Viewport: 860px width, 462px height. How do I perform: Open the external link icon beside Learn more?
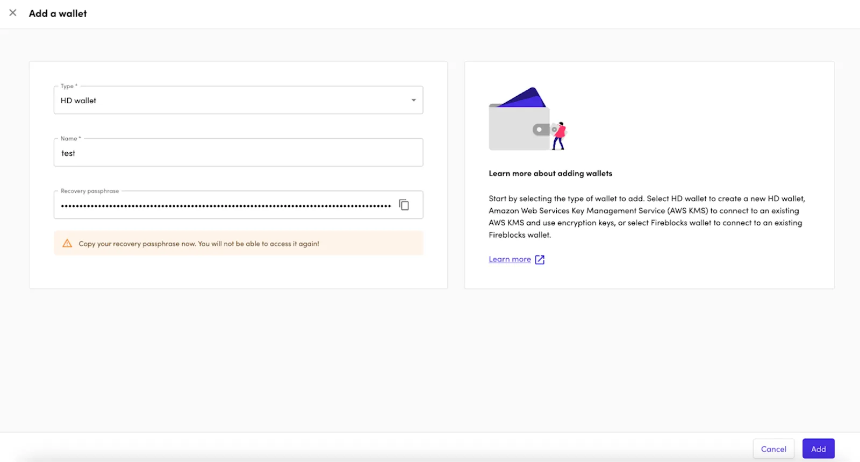(x=540, y=260)
